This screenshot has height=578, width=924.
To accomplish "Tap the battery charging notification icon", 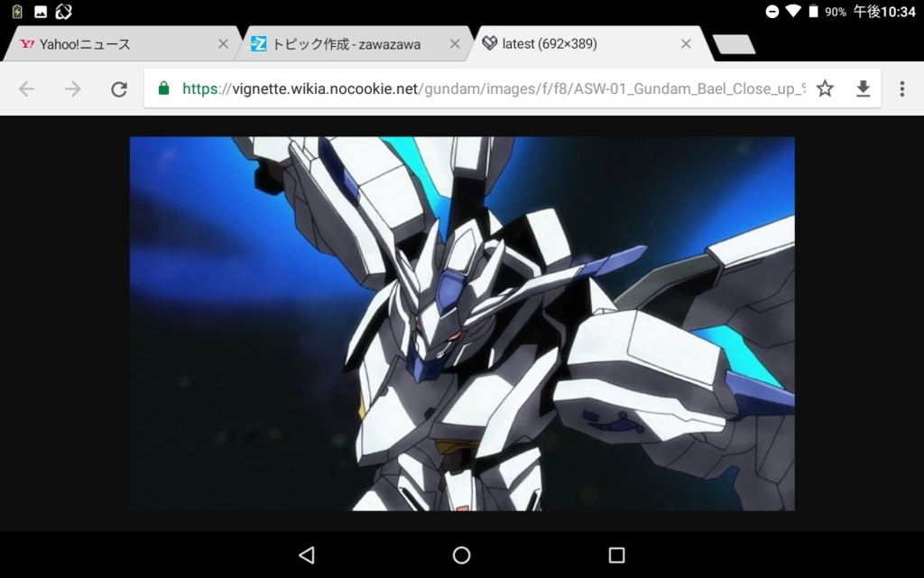I will (17, 11).
